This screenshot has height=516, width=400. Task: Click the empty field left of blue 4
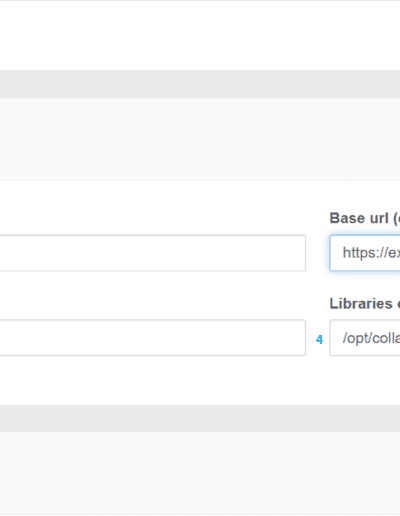click(x=153, y=338)
